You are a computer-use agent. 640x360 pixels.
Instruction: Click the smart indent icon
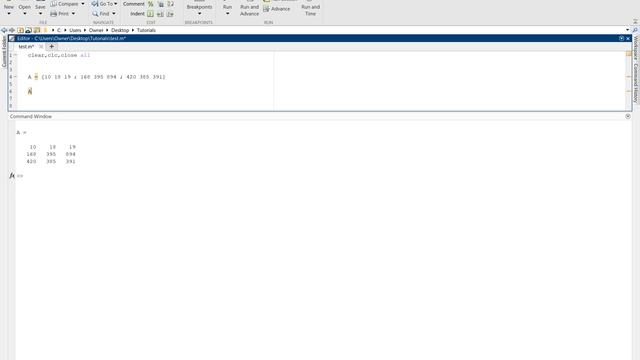coord(151,14)
